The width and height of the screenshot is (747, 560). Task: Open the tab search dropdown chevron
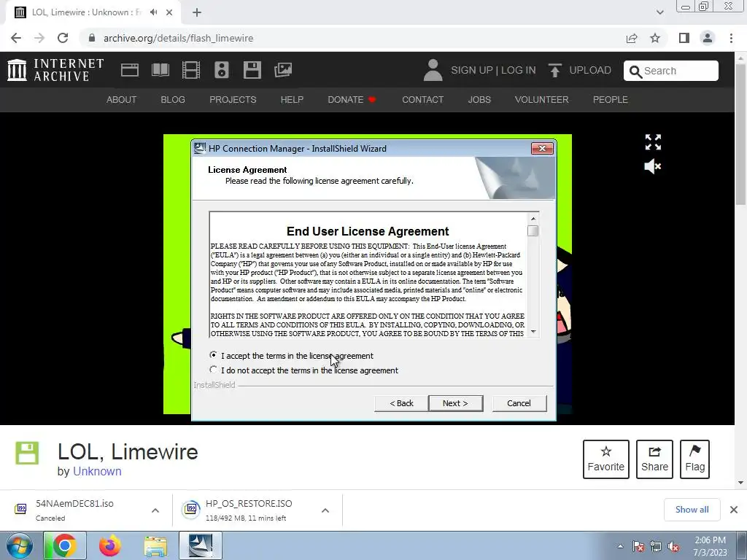(x=659, y=12)
